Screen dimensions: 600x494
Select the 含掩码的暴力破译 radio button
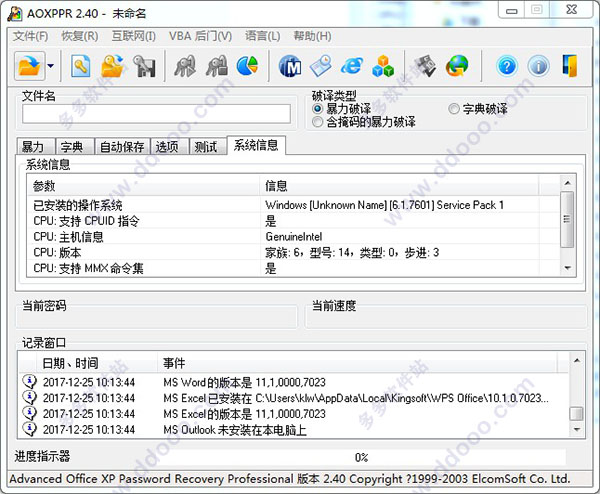click(317, 122)
